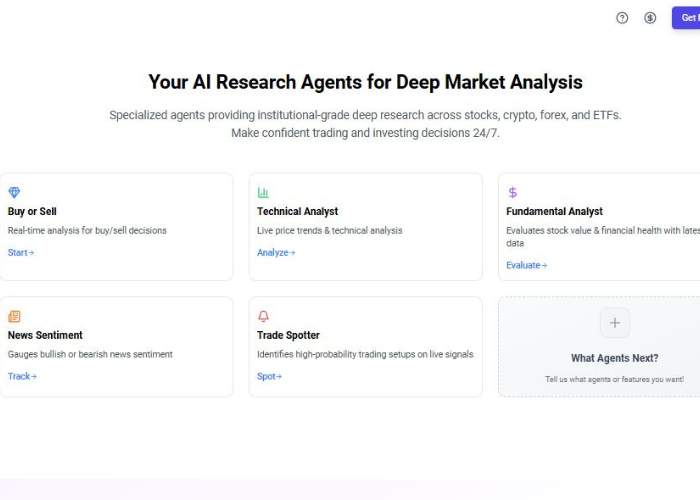Select the Fundamental Analyst card heading
Viewport: 700px width, 500px height.
pos(554,212)
